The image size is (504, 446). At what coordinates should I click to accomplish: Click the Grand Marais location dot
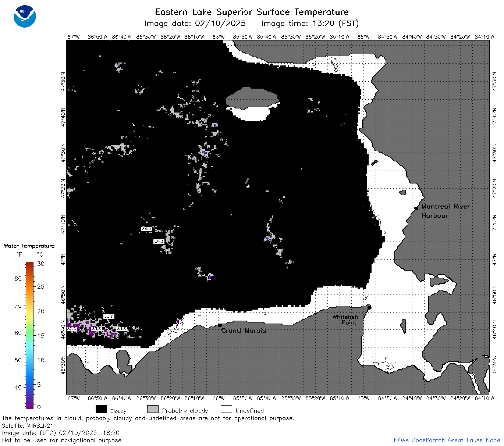click(220, 325)
